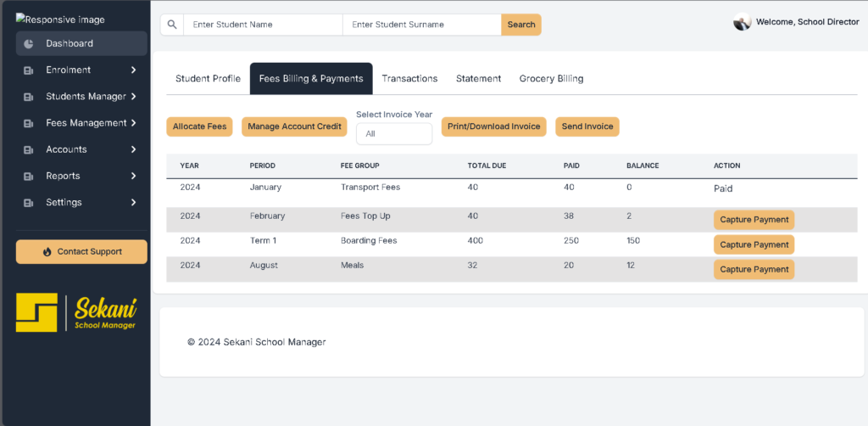Screen dimensions: 868x426
Task: Open the Dashboard menu item
Action: 81,43
